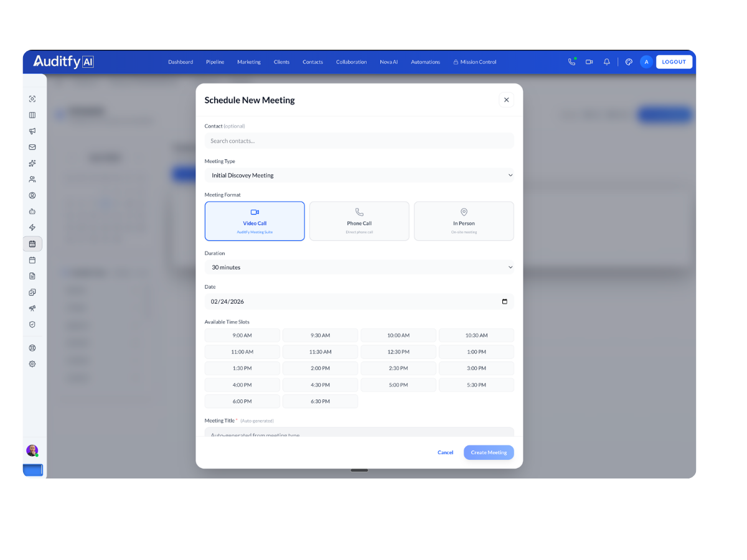Select the highlighted calendar icon in sidebar
This screenshot has width=747, height=560.
32,244
